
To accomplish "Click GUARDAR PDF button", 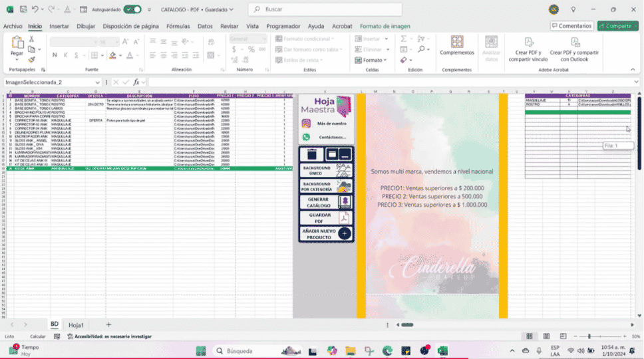I will pyautogui.click(x=326, y=218).
